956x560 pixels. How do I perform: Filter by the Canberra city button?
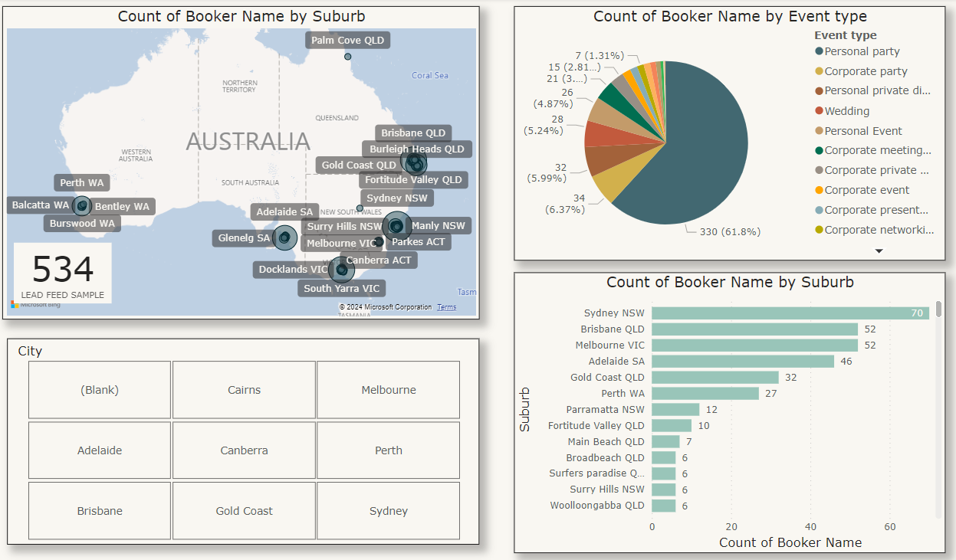pos(244,450)
